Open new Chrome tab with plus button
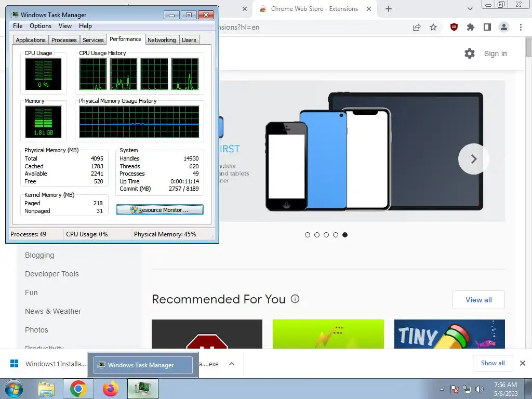Screen dimensions: 532x399 coord(389,9)
